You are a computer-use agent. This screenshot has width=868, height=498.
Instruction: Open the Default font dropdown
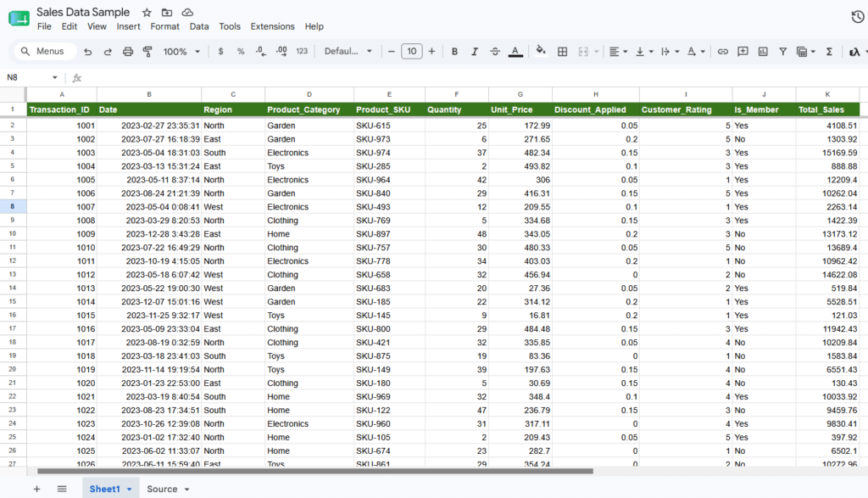pyautogui.click(x=348, y=52)
